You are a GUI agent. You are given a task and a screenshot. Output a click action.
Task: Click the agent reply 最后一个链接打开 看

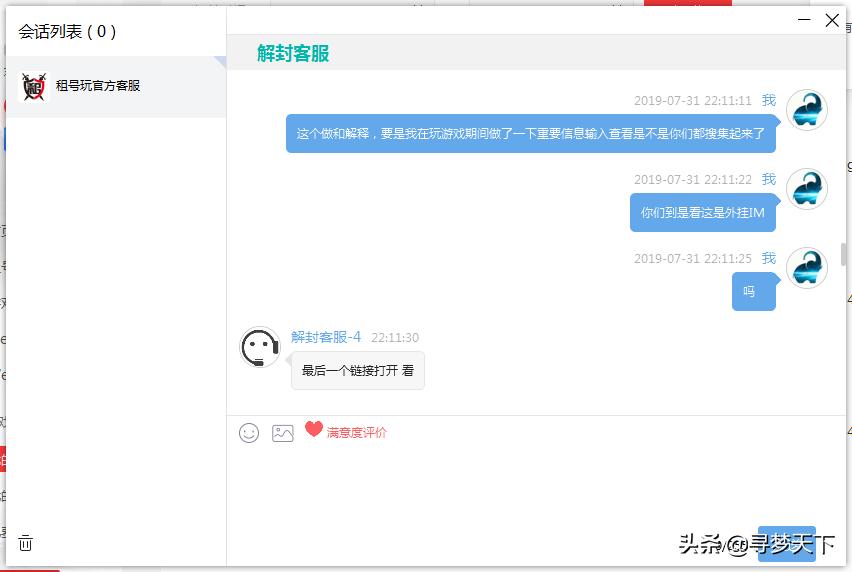tap(358, 370)
